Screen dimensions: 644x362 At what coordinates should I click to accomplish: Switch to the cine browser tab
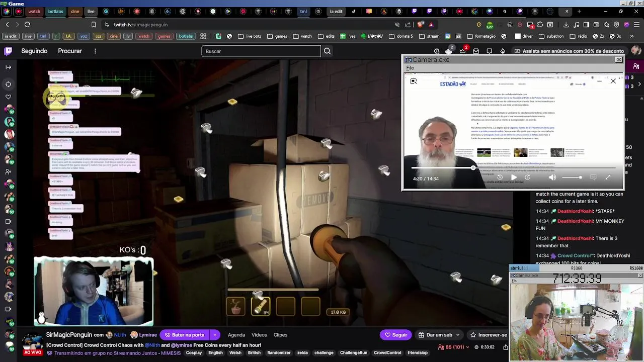pyautogui.click(x=74, y=11)
